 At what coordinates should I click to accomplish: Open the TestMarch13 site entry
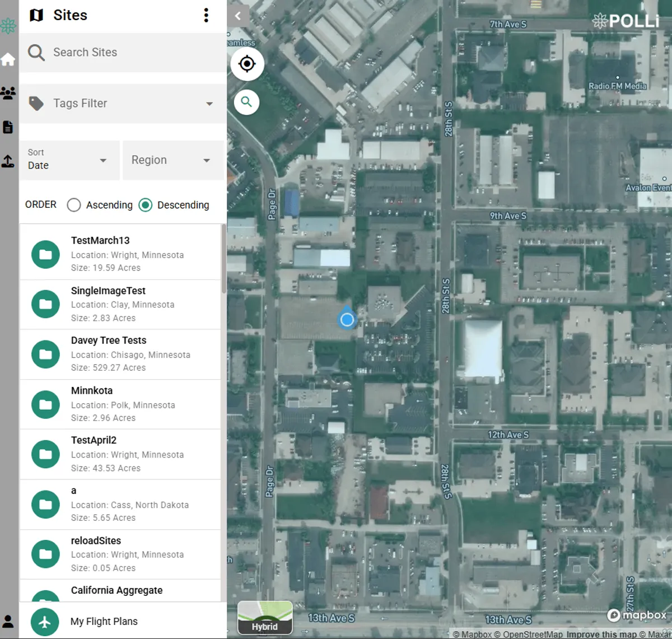(x=120, y=254)
